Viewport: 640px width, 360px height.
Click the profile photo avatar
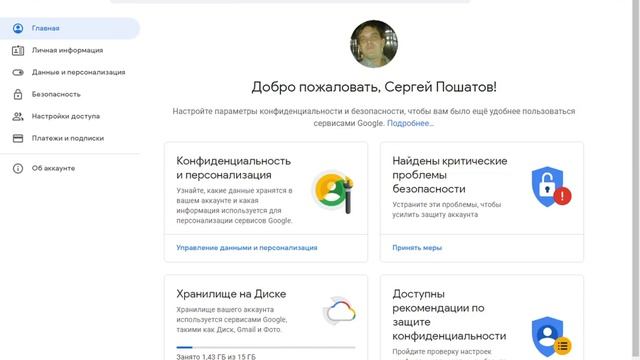pos(374,44)
